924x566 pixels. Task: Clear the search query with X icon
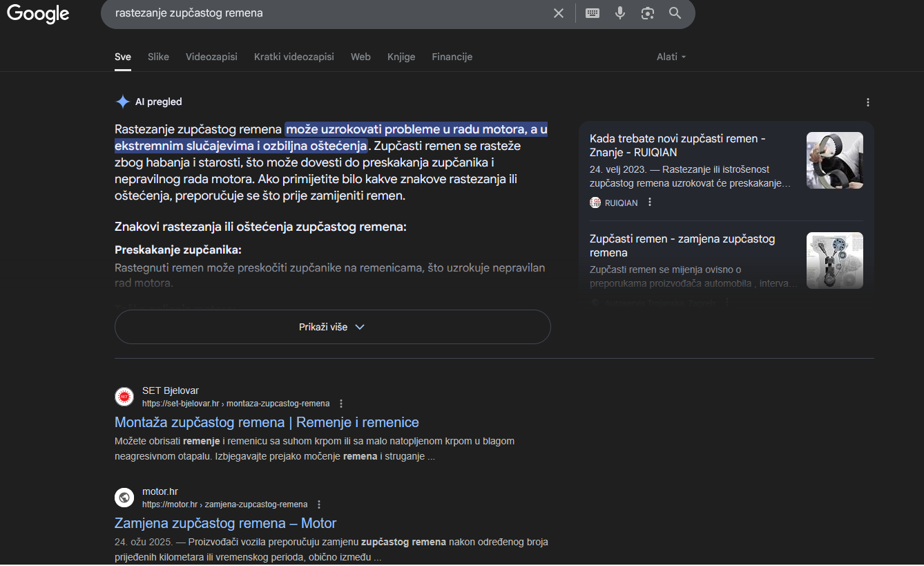(x=559, y=13)
